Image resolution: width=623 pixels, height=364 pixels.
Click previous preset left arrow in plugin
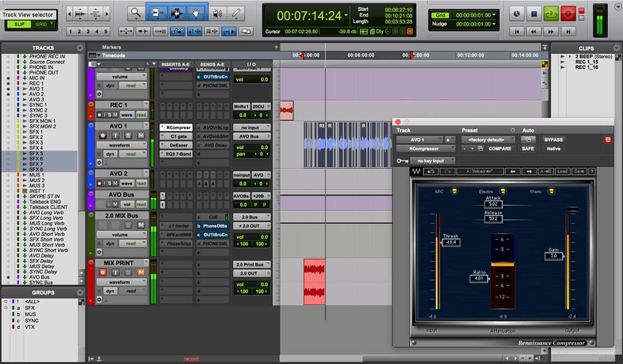pos(513,171)
